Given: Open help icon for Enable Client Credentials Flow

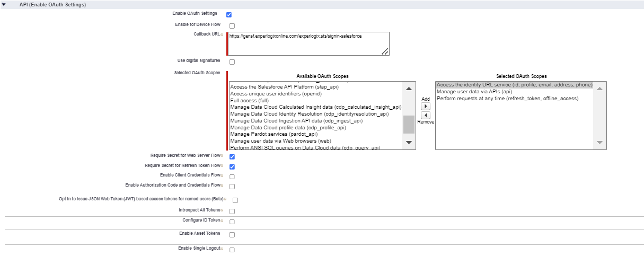Looking at the screenshot, I should coord(222,175).
